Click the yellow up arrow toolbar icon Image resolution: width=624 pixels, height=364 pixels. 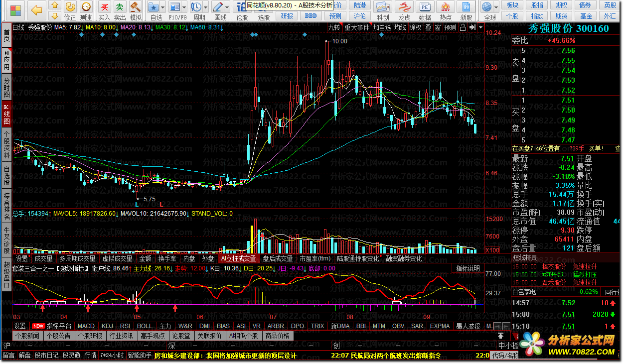click(x=55, y=5)
